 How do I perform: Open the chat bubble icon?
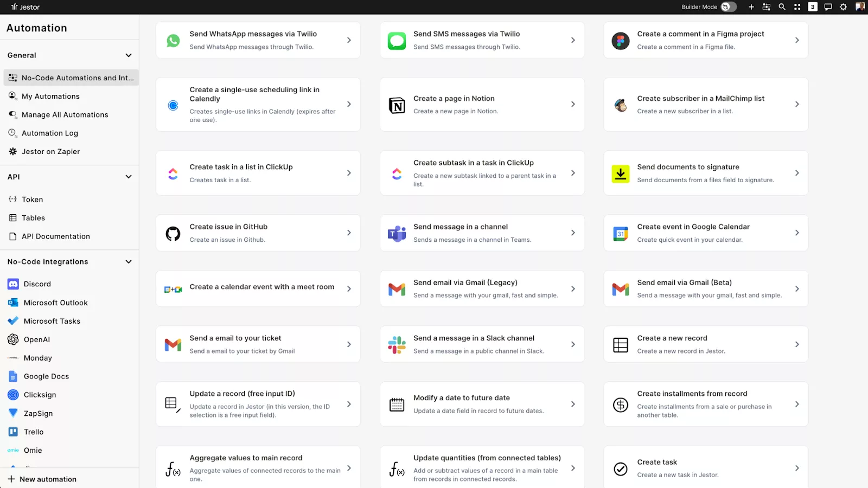click(828, 7)
